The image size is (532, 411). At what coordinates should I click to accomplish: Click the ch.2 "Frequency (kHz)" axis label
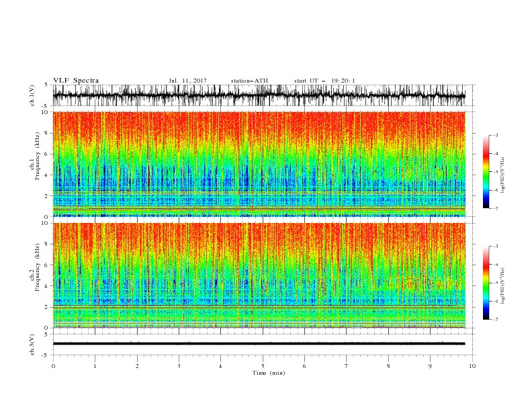click(38, 267)
